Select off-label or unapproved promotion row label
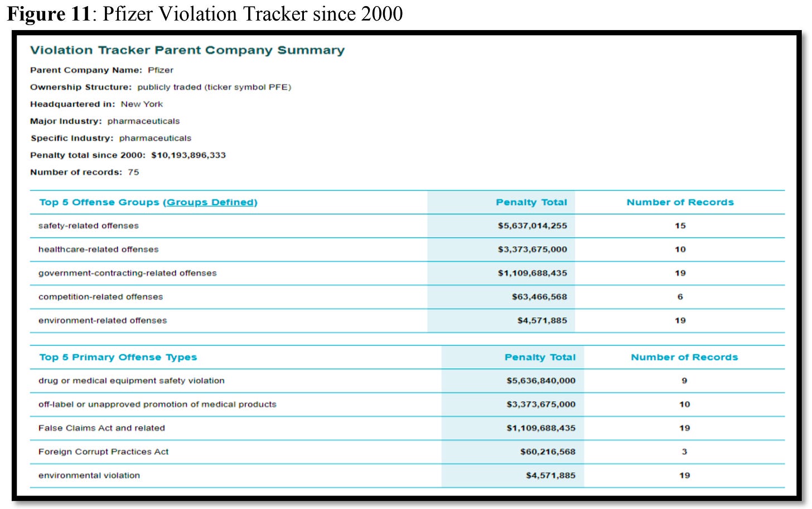The width and height of the screenshot is (812, 509). 157,405
